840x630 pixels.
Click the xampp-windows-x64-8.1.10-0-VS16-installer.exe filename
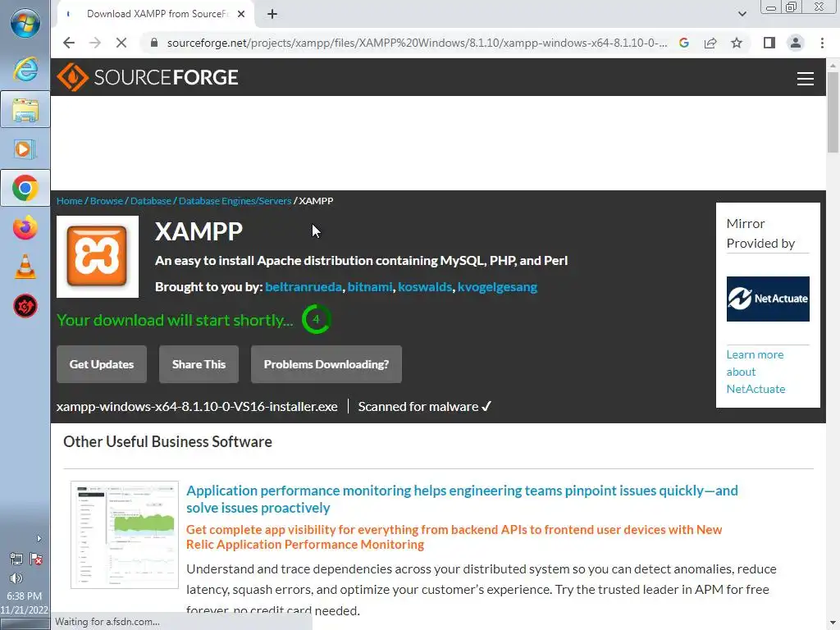pos(197,407)
